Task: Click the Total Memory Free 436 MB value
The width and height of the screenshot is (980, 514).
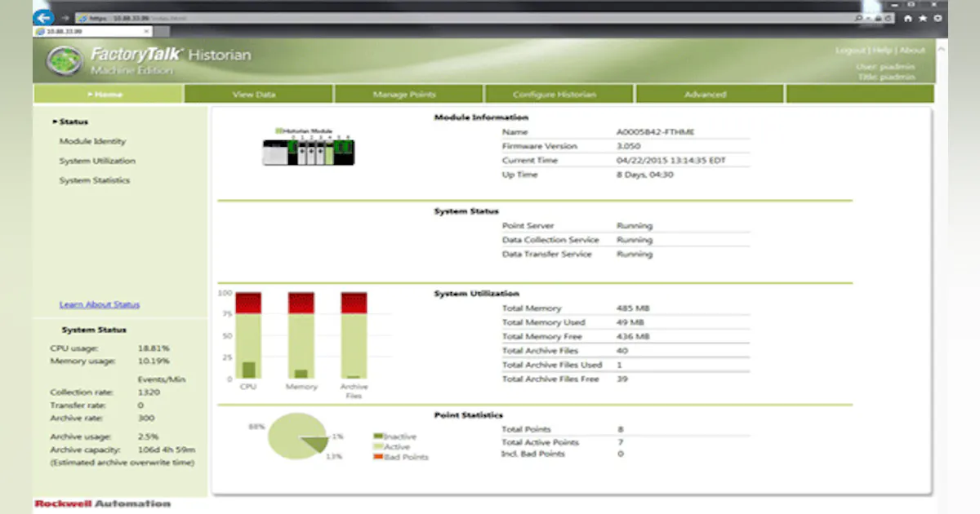Action: pos(634,337)
